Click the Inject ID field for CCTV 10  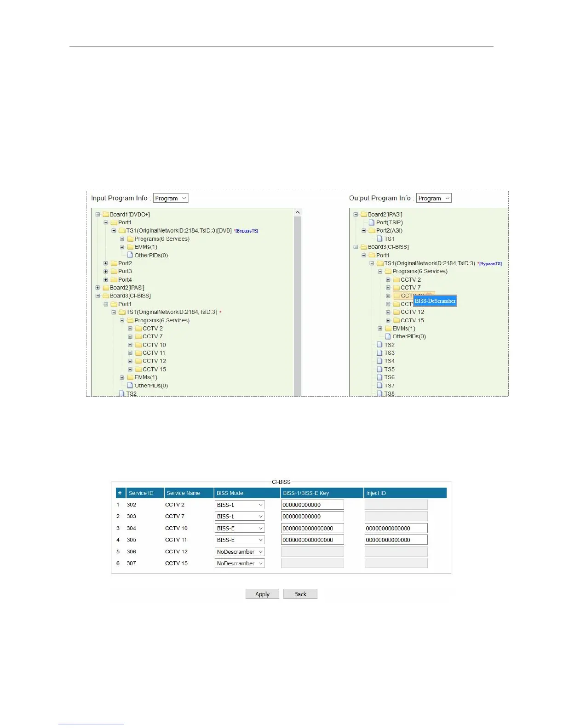click(x=396, y=528)
